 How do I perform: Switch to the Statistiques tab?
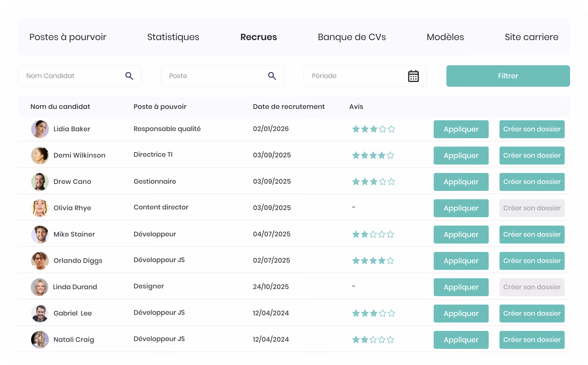[x=173, y=37]
